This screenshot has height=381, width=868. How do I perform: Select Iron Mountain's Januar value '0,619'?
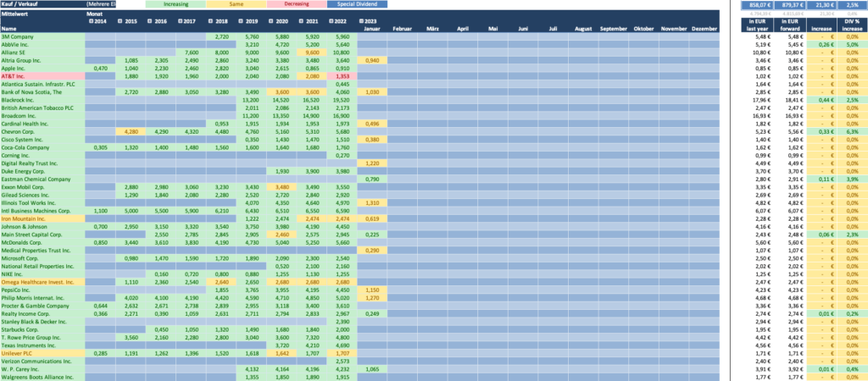372,219
